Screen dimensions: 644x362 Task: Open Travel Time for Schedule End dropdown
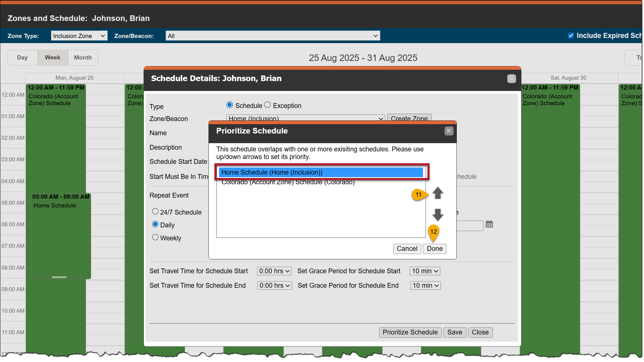[274, 285]
